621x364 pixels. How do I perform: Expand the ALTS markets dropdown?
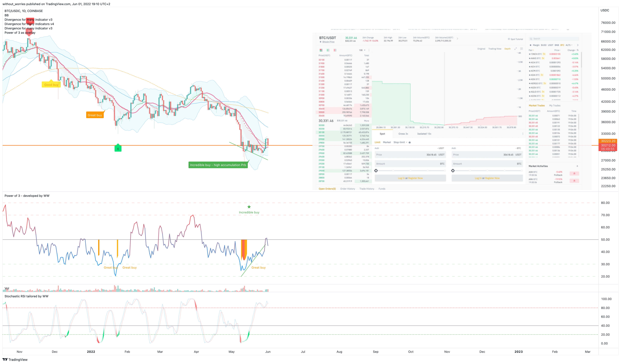pos(569,45)
